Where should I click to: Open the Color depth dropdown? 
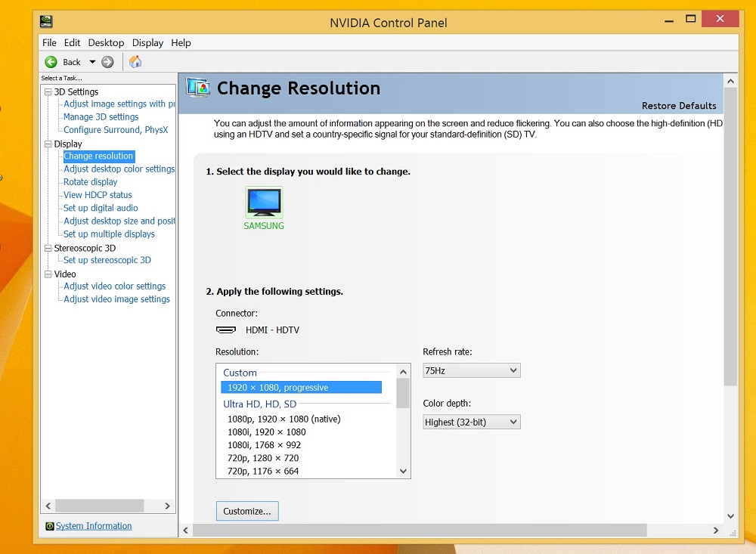[471, 422]
